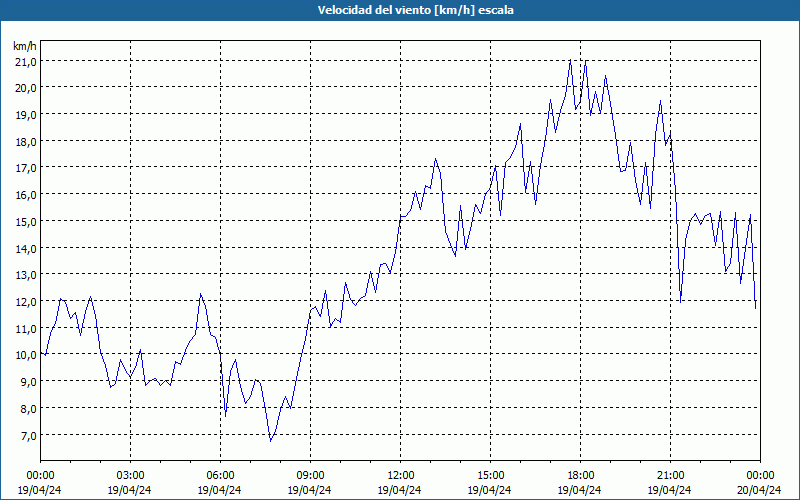Click the 12:00 time axis label
This screenshot has height=500, width=800.
401,476
